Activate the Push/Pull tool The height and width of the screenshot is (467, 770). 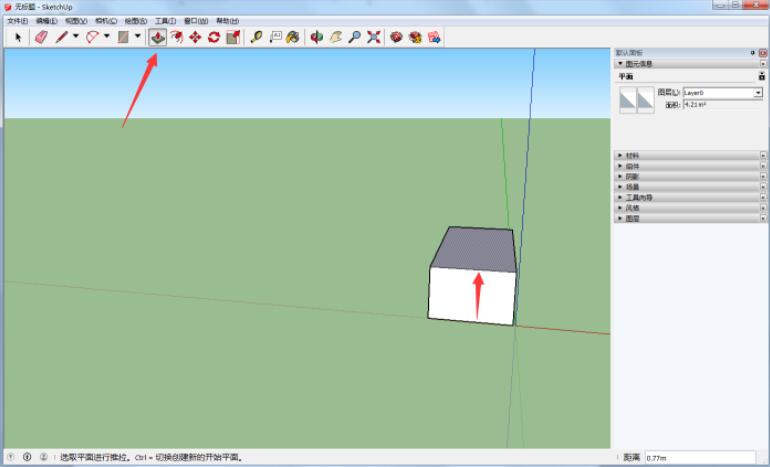click(158, 37)
